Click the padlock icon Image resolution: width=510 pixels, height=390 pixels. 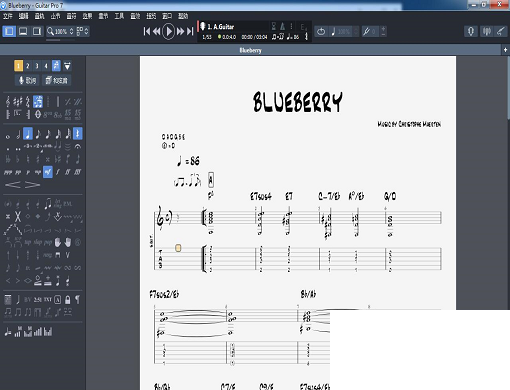coord(68,300)
